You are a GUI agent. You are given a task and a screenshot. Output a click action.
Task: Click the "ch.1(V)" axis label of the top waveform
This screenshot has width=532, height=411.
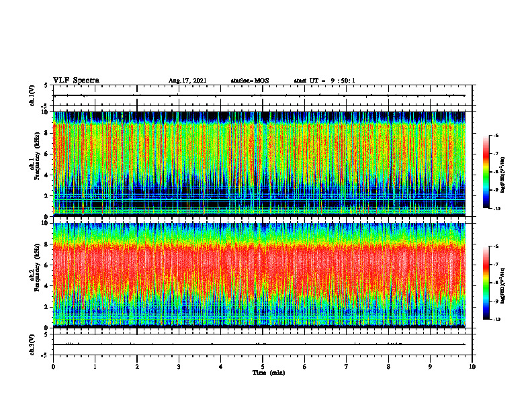[x=32, y=95]
